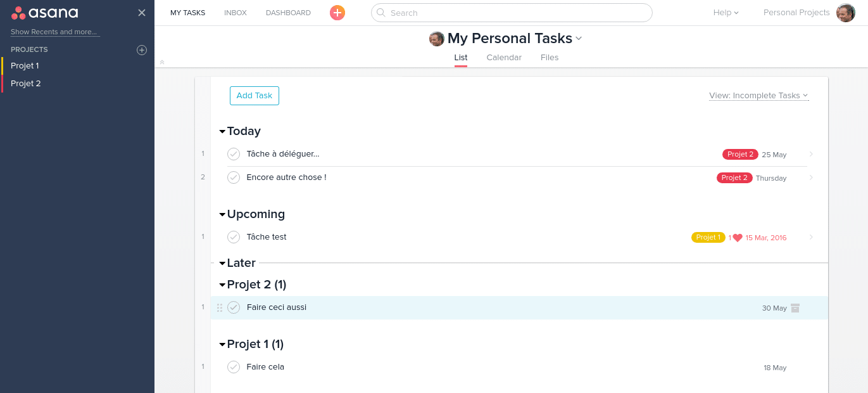
Task: Click the Projet 2 tag on Encore autre chose
Action: tap(734, 178)
